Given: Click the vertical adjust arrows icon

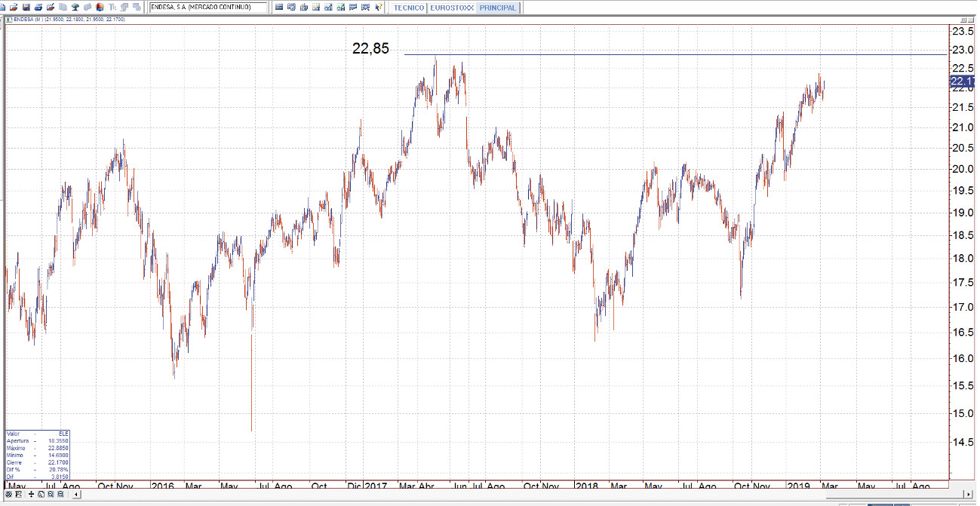Looking at the screenshot, I should click(31, 494).
